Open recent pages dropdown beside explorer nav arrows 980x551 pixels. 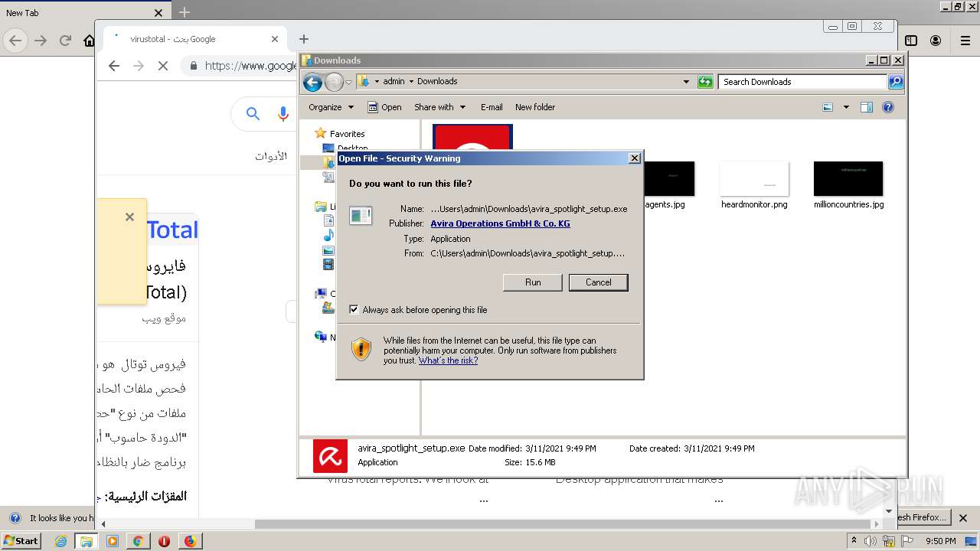[x=348, y=82]
